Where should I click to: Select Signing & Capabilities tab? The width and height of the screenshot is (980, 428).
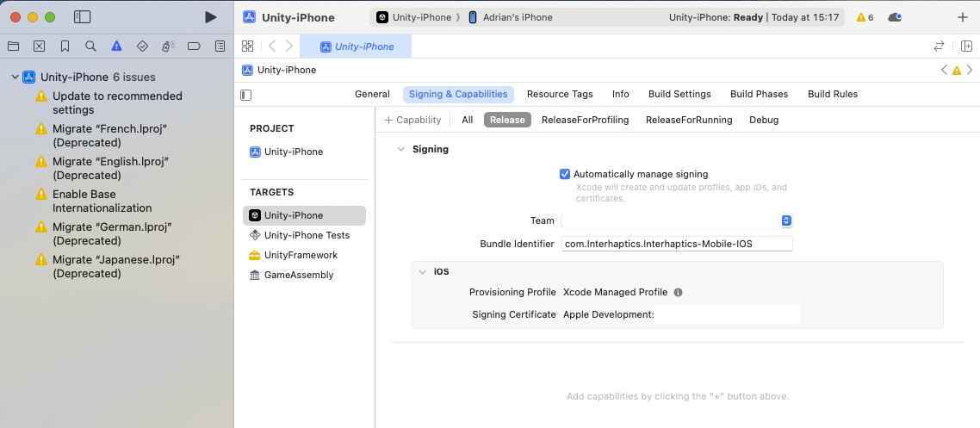(x=458, y=95)
